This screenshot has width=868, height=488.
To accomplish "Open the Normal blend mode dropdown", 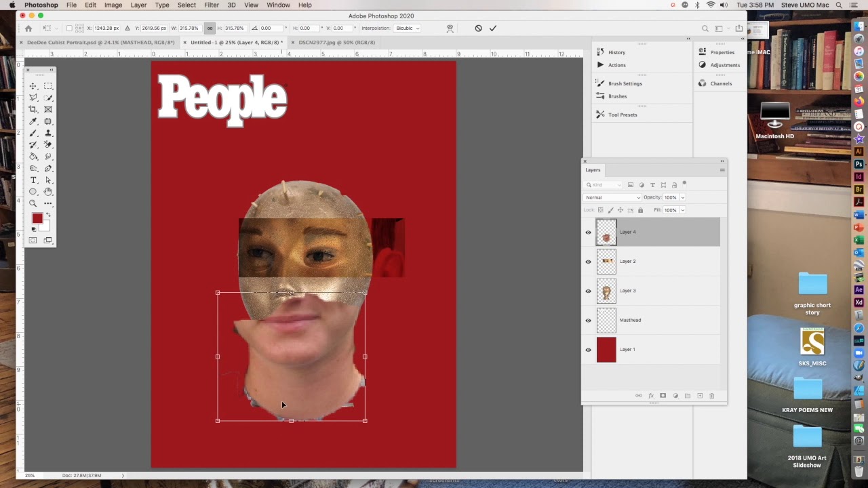I will tap(612, 197).
